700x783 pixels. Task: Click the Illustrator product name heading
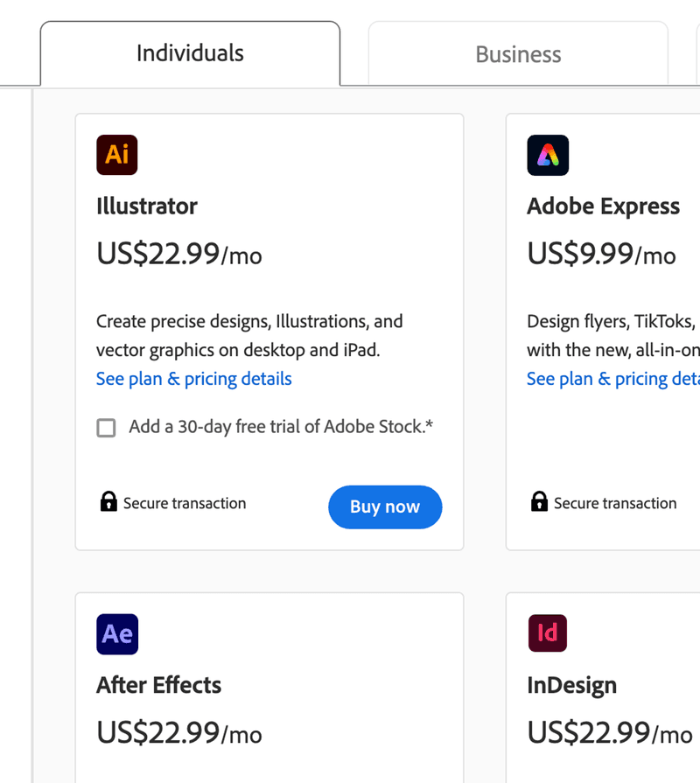point(146,206)
